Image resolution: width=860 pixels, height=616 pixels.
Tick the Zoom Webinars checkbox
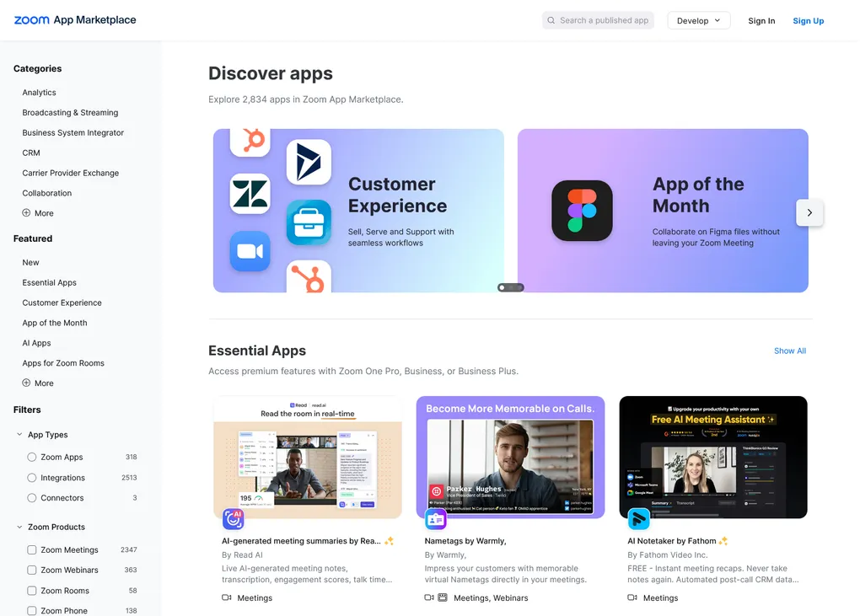click(32, 570)
